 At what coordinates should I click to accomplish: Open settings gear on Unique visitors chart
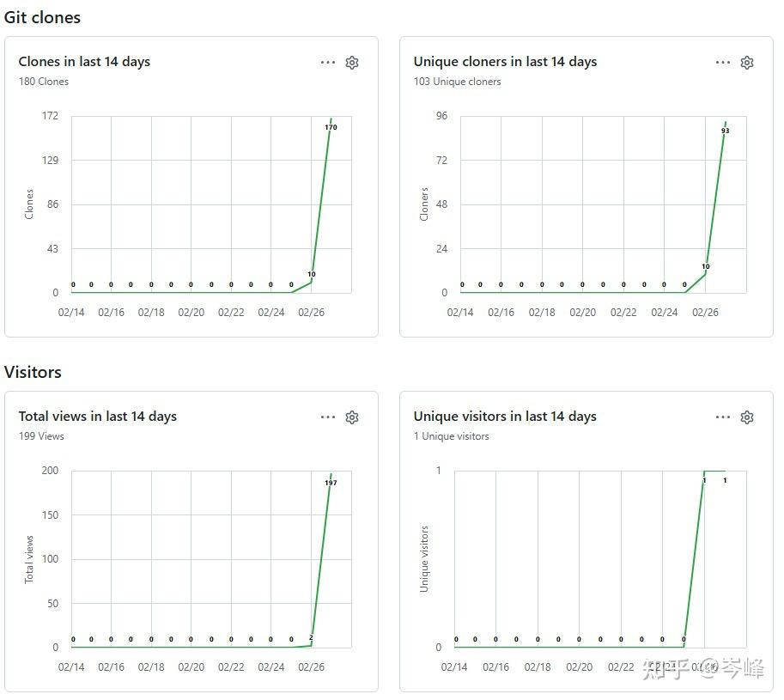pos(747,417)
